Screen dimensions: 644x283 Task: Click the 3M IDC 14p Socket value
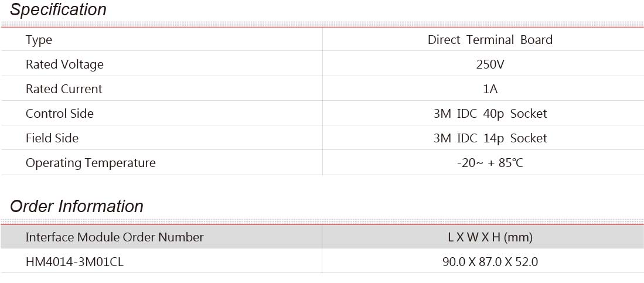tap(490, 138)
